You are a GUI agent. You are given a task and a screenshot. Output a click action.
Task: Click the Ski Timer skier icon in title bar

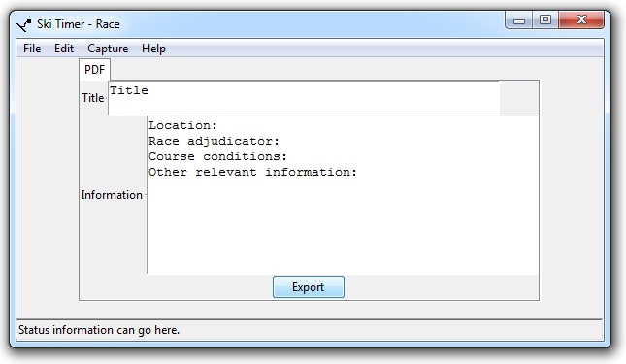coord(23,24)
